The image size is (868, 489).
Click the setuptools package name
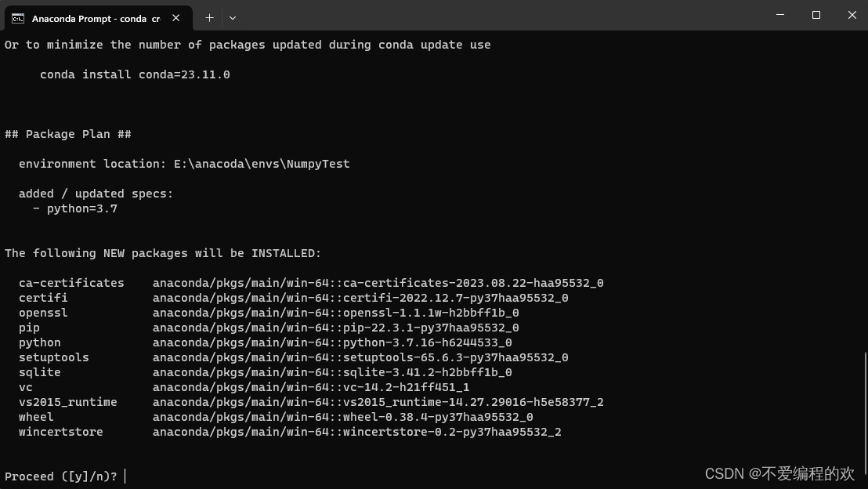tap(54, 358)
